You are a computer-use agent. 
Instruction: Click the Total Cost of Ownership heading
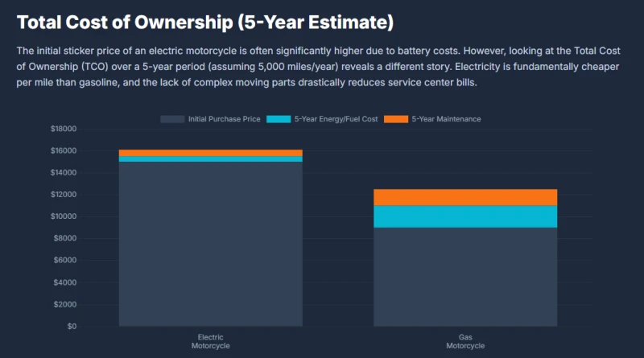205,23
